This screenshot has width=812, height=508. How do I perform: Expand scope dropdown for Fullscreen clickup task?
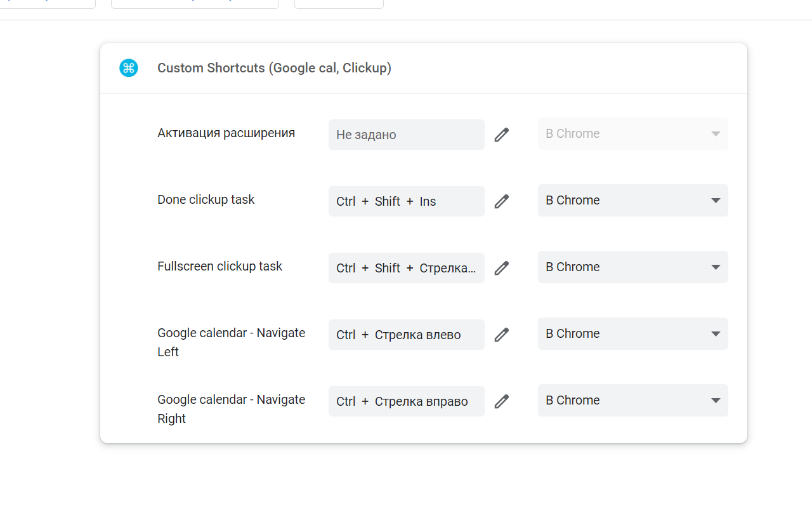pyautogui.click(x=632, y=267)
